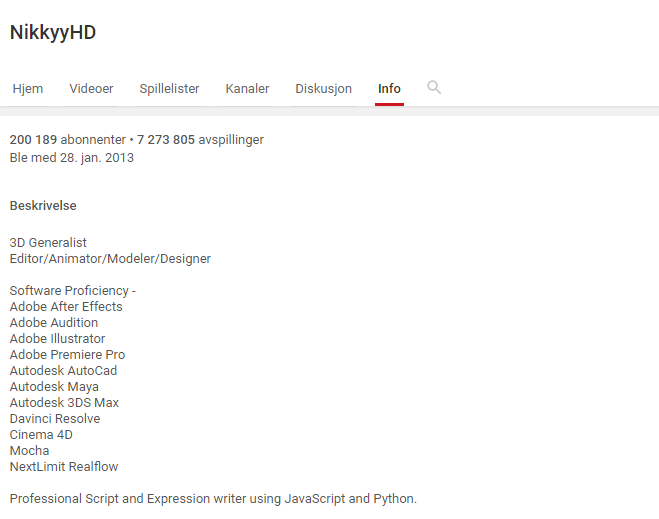Click the Ble med 28. jan. 2013 text
Image resolution: width=659 pixels, height=519 pixels.
pos(72,158)
